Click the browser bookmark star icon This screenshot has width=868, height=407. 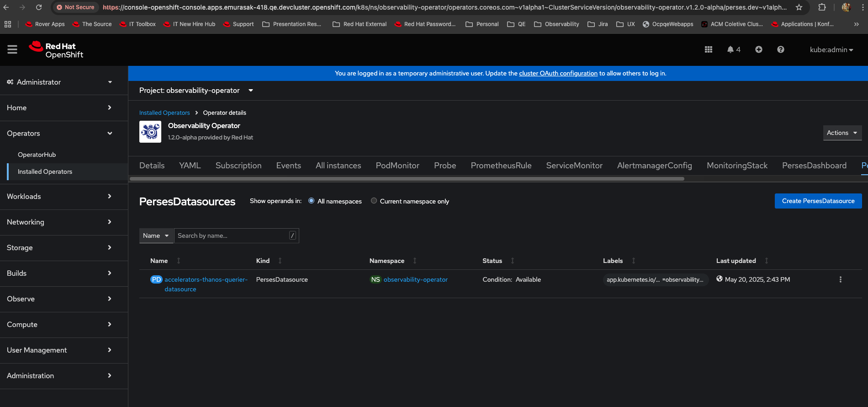pyautogui.click(x=799, y=7)
